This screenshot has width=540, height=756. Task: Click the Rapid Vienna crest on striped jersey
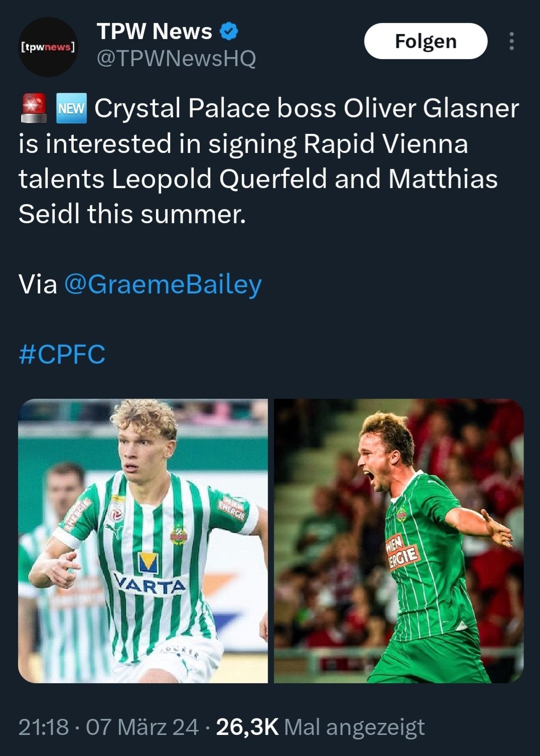(x=178, y=534)
